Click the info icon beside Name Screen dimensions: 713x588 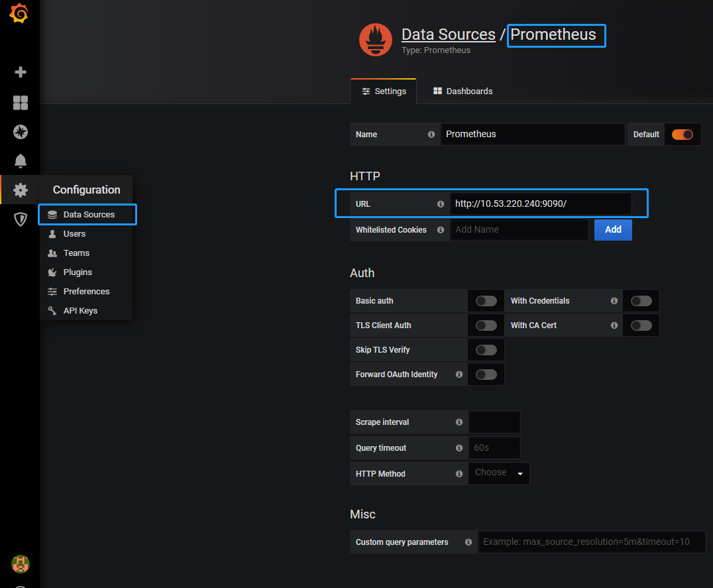pyautogui.click(x=431, y=134)
